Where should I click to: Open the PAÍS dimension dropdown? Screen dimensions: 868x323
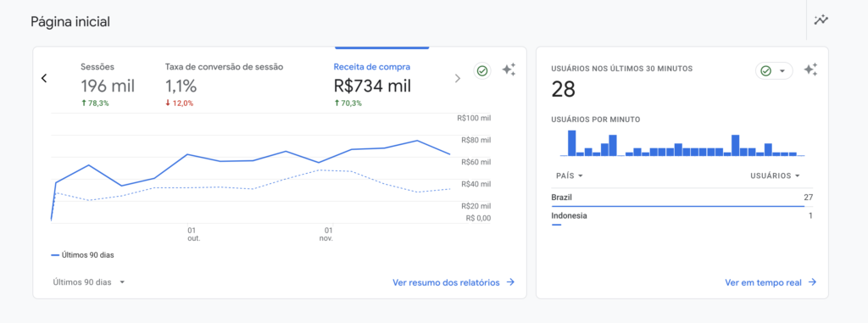[x=570, y=175]
